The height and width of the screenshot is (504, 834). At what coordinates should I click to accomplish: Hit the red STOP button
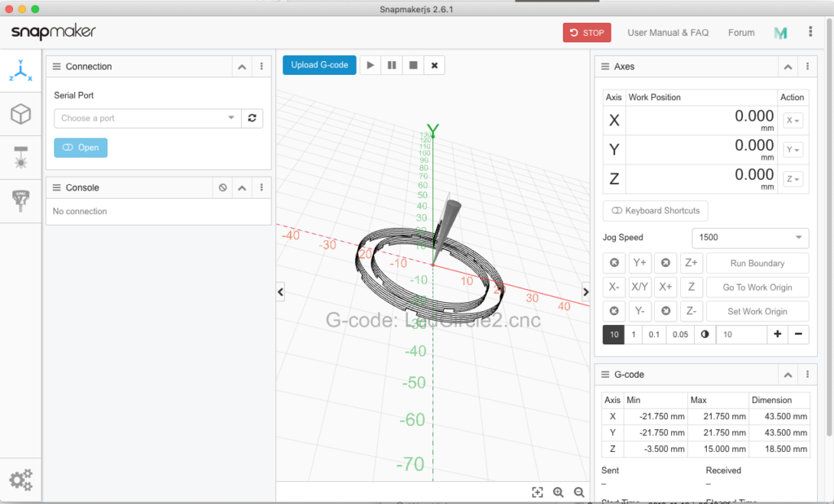click(x=586, y=33)
